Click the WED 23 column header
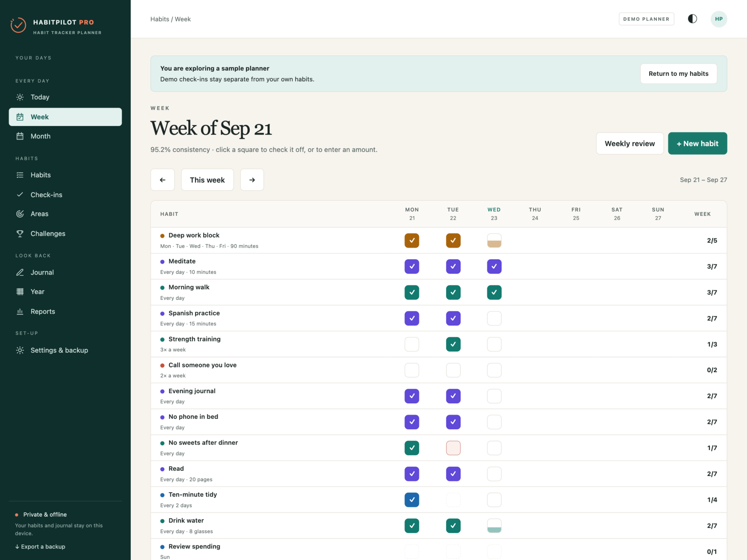Image resolution: width=747 pixels, height=560 pixels. pos(494,214)
